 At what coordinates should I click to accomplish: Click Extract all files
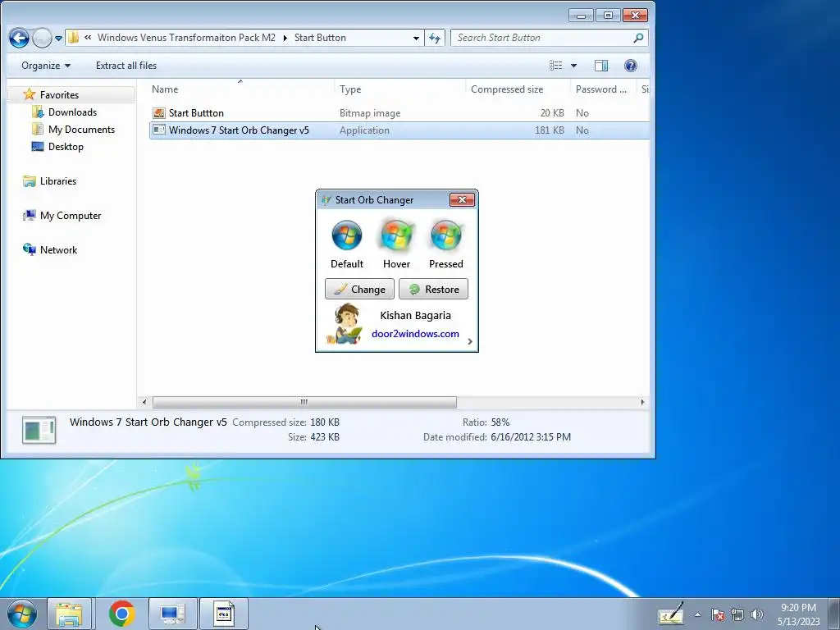pos(126,66)
